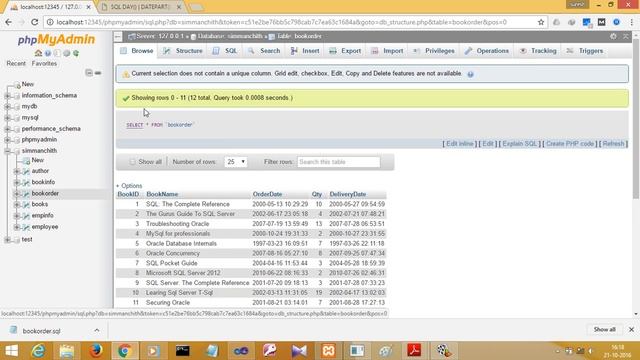The height and width of the screenshot is (360, 640).
Task: Open the Chrome extension M icon
Action: coord(602,22)
